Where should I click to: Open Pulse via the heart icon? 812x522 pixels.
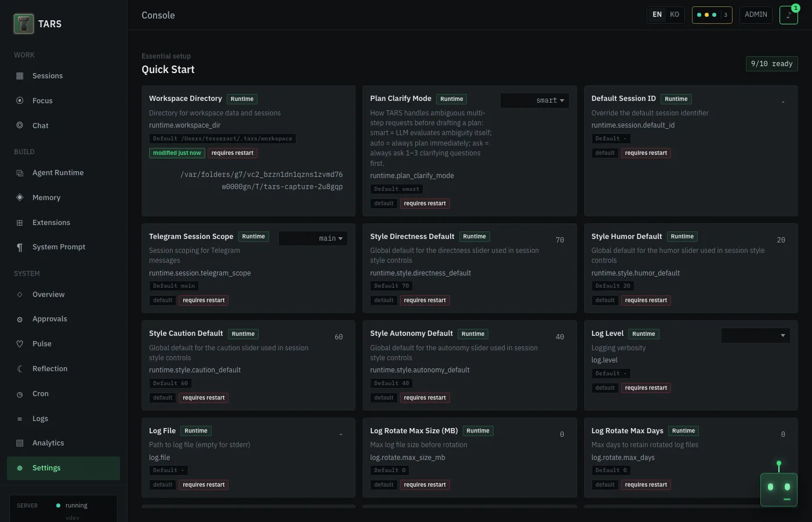[20, 344]
